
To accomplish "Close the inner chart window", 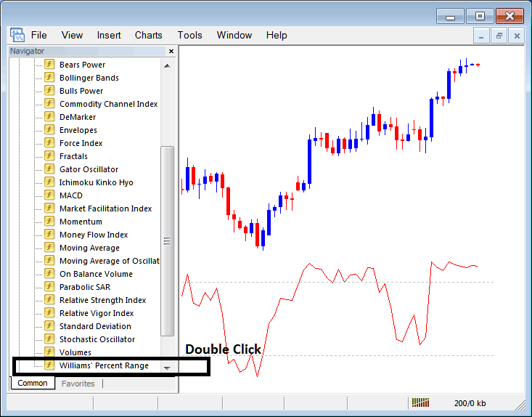I will pos(517,36).
